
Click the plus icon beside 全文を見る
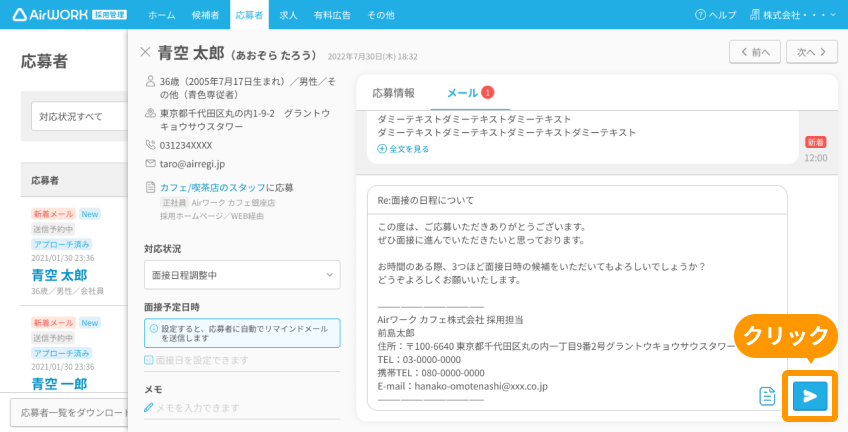[382, 149]
